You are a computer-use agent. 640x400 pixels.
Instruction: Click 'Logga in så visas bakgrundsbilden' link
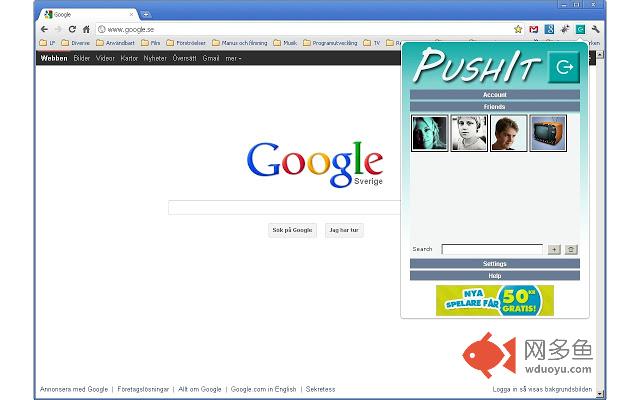[x=542, y=389]
